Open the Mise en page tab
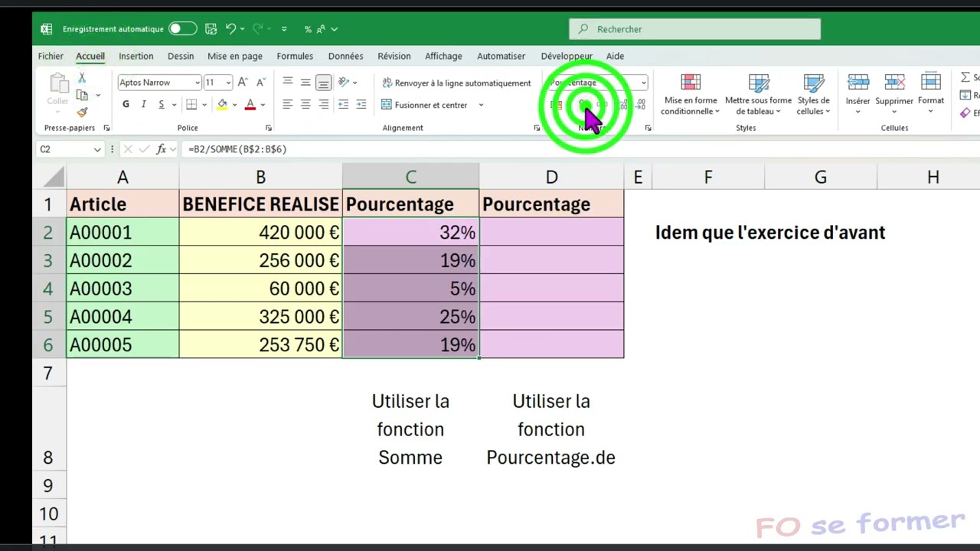Screen dimensions: 980x551 pyautogui.click(x=235, y=56)
